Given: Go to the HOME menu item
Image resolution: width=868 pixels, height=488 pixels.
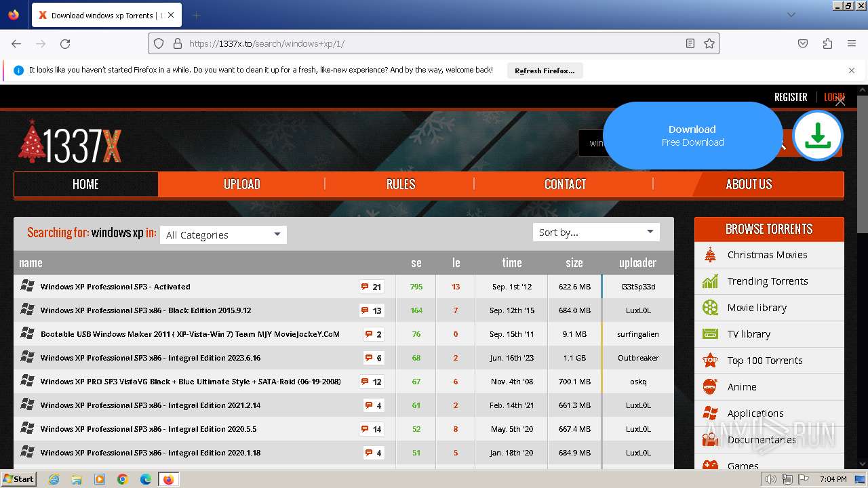Looking at the screenshot, I should tap(85, 184).
